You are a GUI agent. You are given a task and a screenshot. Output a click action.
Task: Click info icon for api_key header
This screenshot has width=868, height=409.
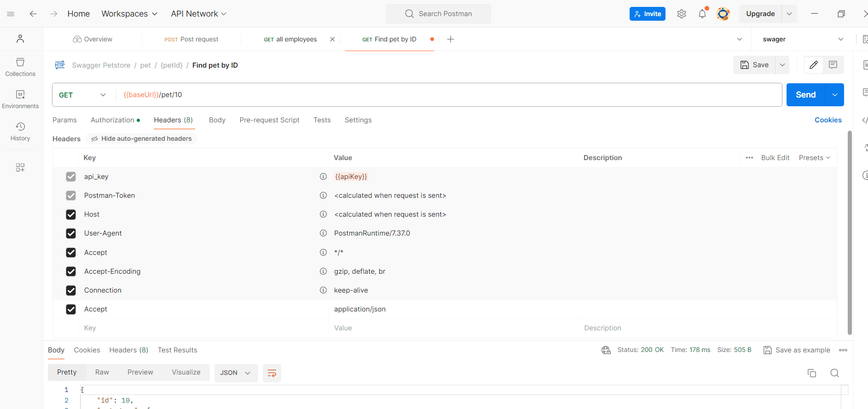point(323,177)
